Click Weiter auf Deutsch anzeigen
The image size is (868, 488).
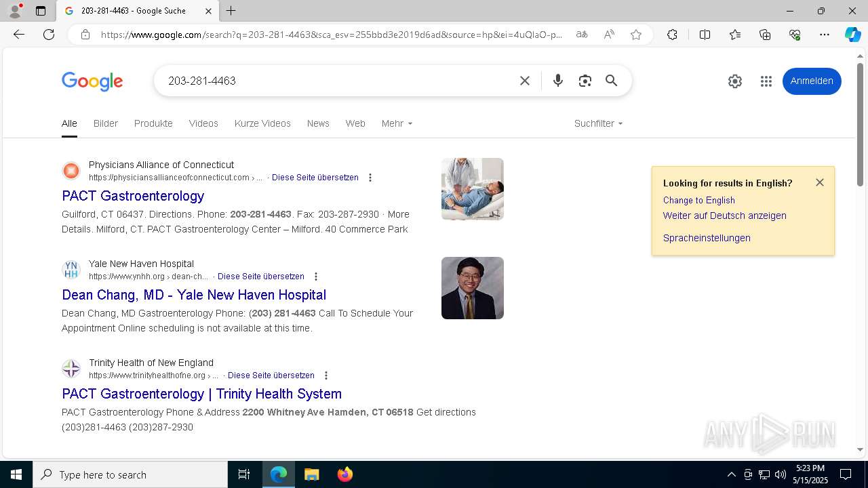725,216
